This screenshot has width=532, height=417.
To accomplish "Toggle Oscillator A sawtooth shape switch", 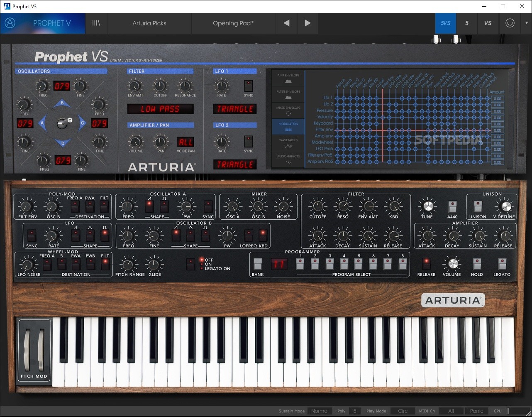I will tap(149, 206).
